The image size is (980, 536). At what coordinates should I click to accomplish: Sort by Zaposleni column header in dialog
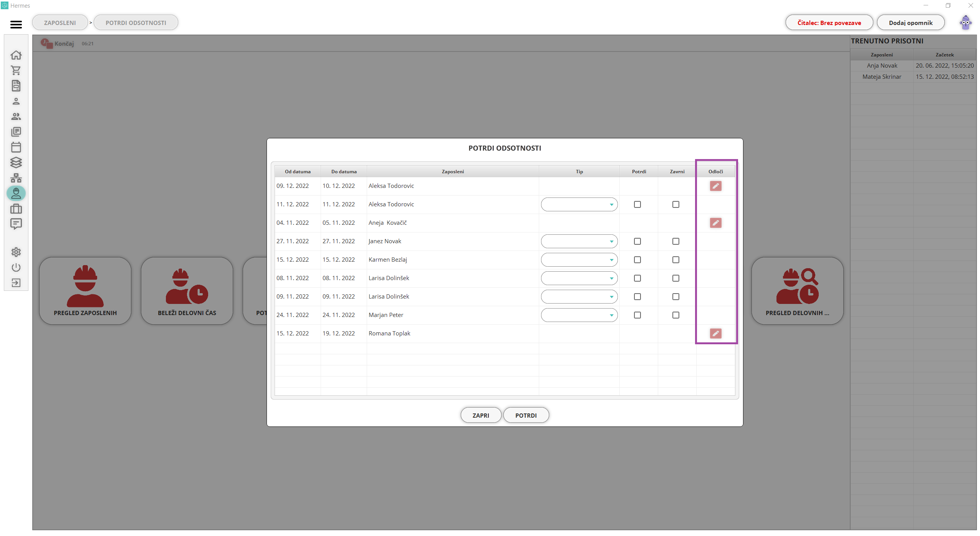(453, 171)
